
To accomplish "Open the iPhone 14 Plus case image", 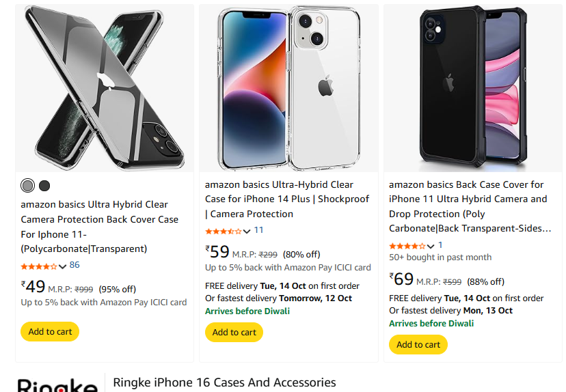I will [x=288, y=88].
